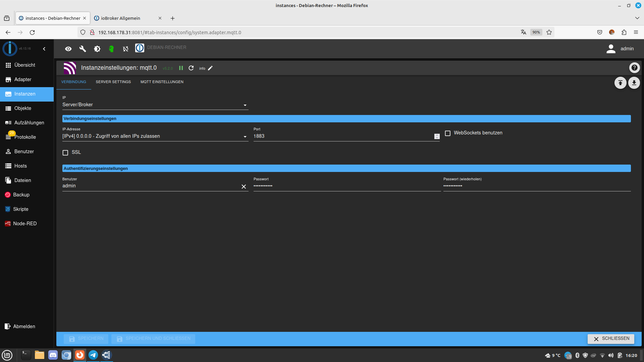Collapse the left sidebar with chevron
Screen dimensions: 644x362
(x=44, y=49)
